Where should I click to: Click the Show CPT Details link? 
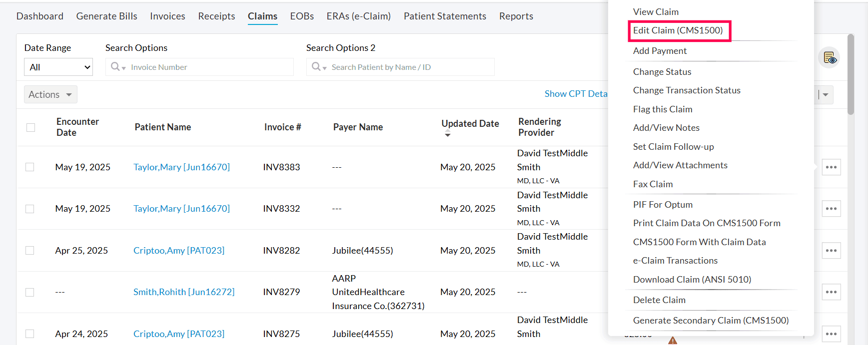(576, 94)
